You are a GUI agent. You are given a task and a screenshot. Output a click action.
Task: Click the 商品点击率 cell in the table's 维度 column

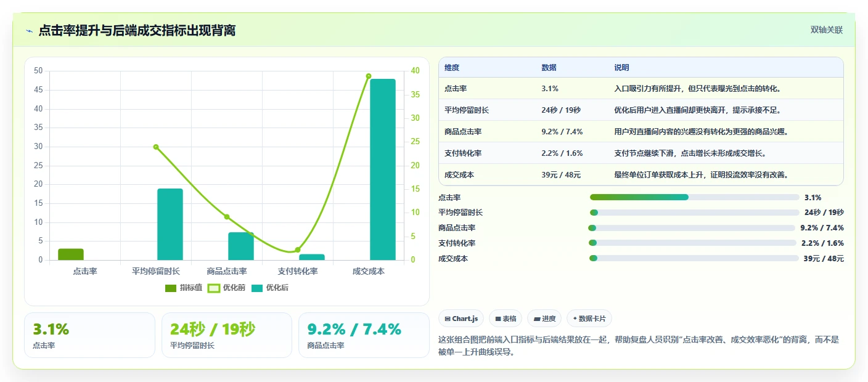coord(463,132)
